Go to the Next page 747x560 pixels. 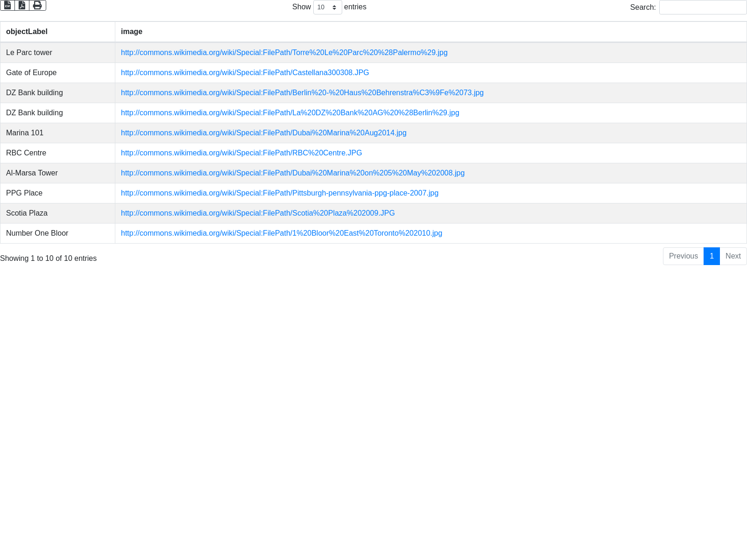(733, 256)
